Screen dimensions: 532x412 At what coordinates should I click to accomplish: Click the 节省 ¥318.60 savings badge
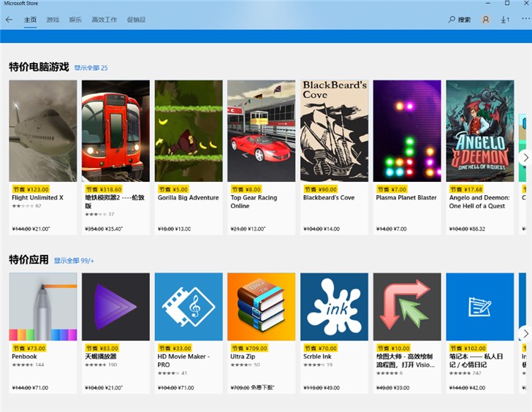point(104,189)
